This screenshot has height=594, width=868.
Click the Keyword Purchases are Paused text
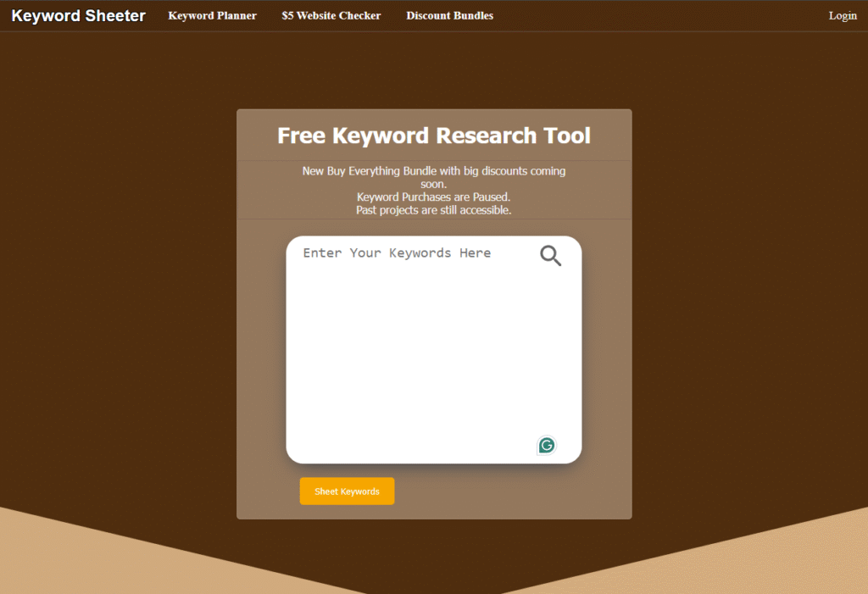click(x=433, y=197)
